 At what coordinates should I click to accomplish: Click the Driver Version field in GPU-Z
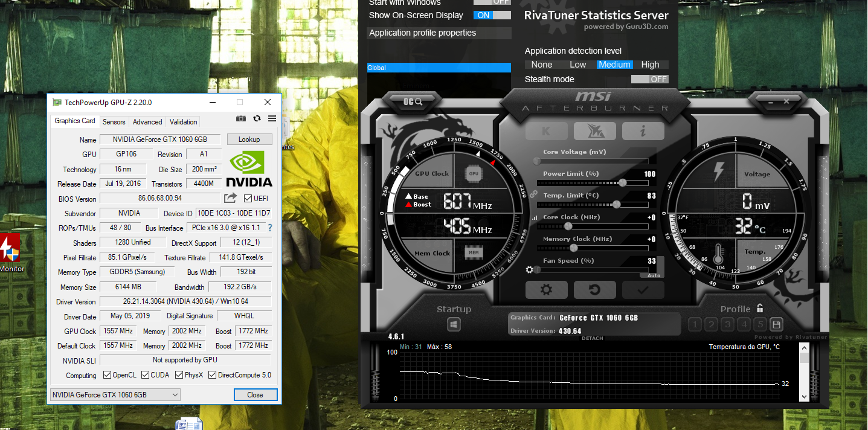pyautogui.click(x=185, y=301)
